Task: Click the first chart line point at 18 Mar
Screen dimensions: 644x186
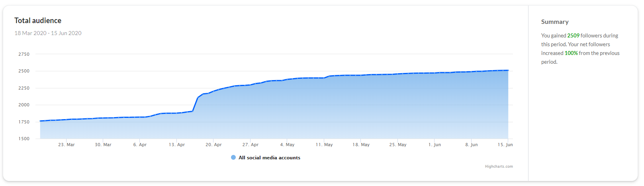Action: tap(40, 121)
